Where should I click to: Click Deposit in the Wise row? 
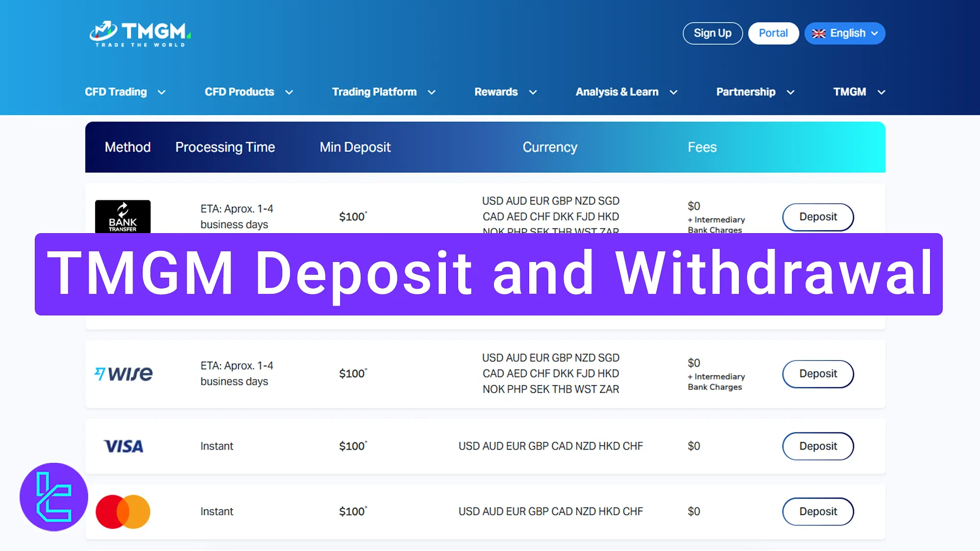(818, 374)
